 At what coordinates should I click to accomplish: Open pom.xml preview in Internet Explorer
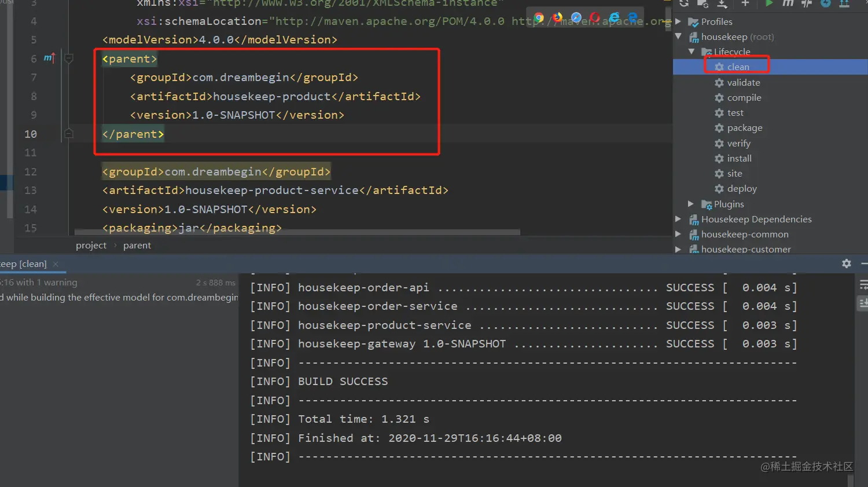[x=614, y=18]
